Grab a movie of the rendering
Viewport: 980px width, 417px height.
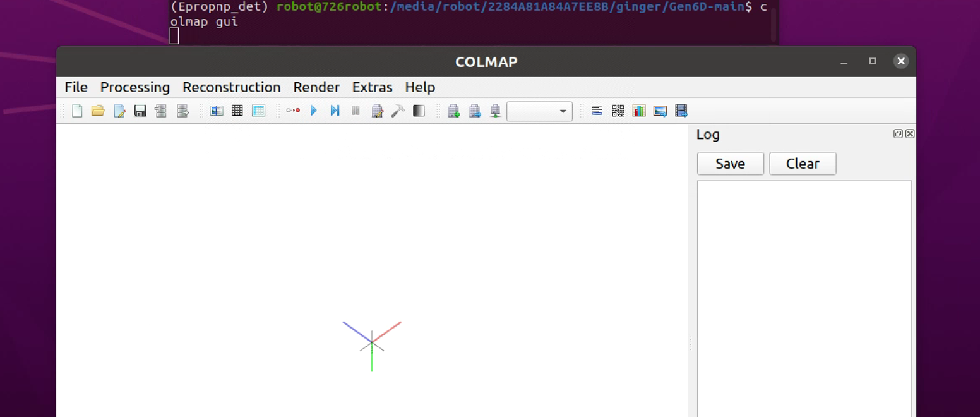tap(681, 111)
